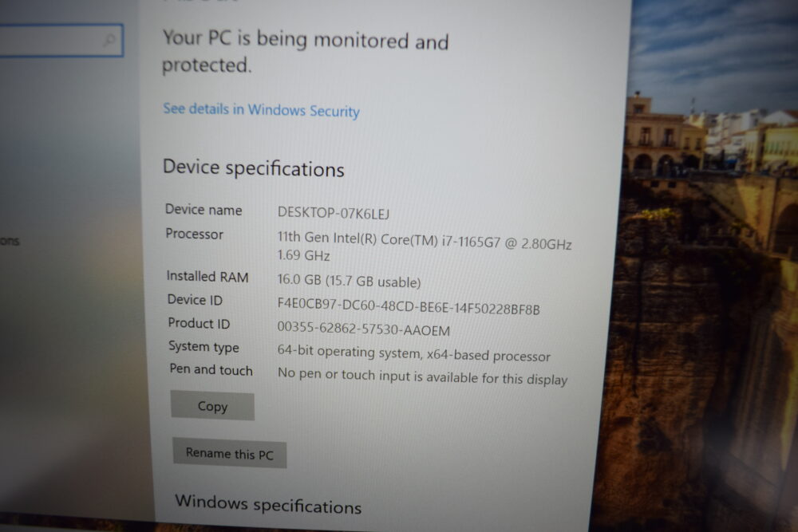
Task: Click the System type 64-bit value
Action: point(413,353)
